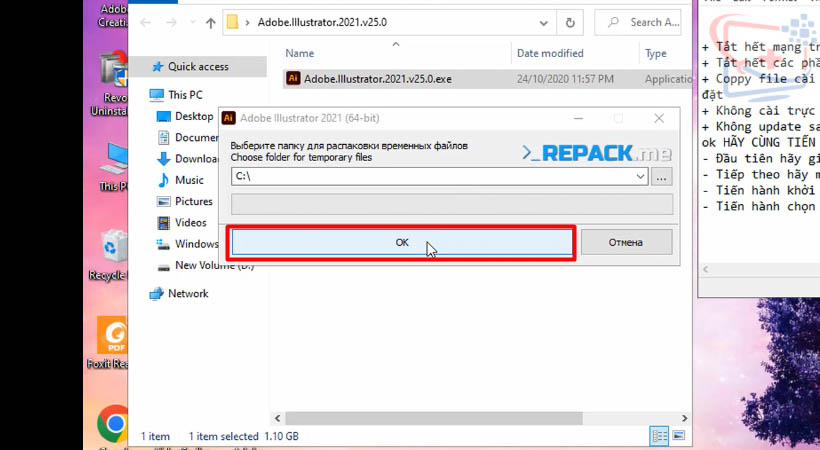Expand the temporary folder path dropdown
820x450 pixels.
click(x=640, y=177)
